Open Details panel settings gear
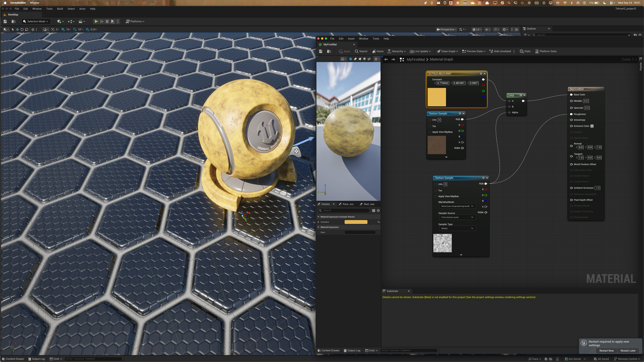The height and width of the screenshot is (362, 644). 378,211
